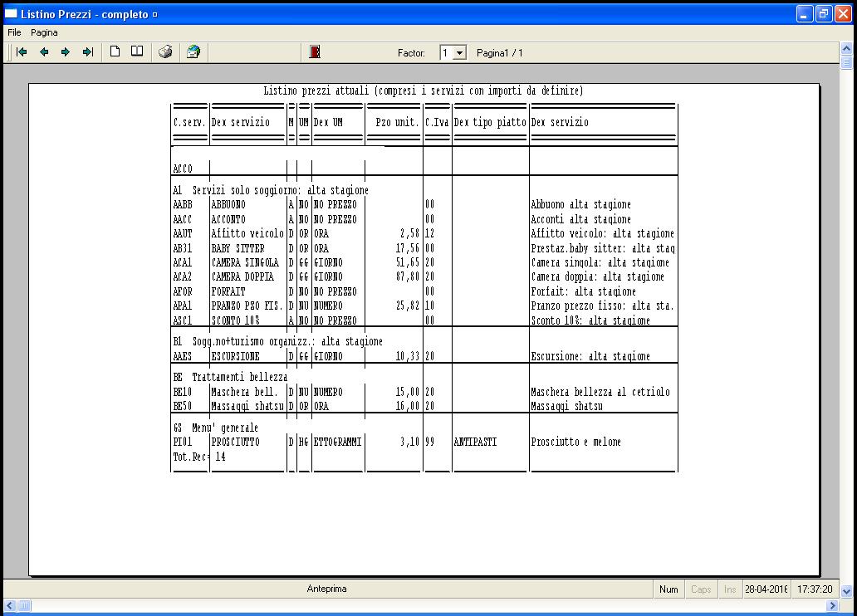Viewport: 857px width, 616px height.
Task: Click the Anteprima status bar label
Action: coord(327,589)
